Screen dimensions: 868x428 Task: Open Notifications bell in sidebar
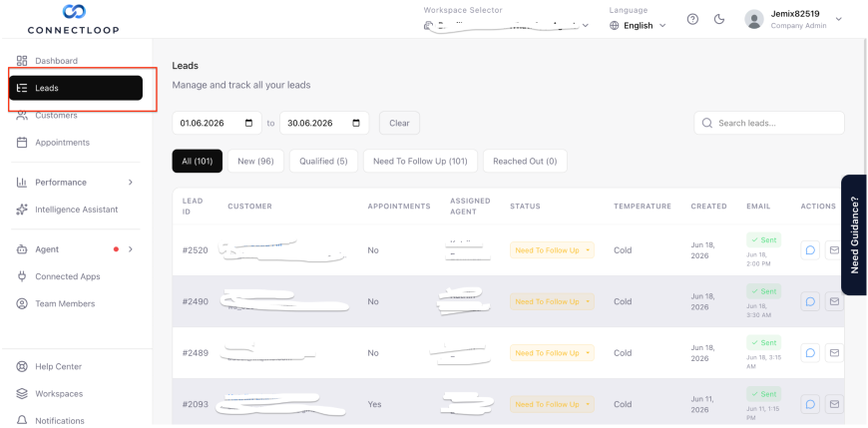coord(22,420)
